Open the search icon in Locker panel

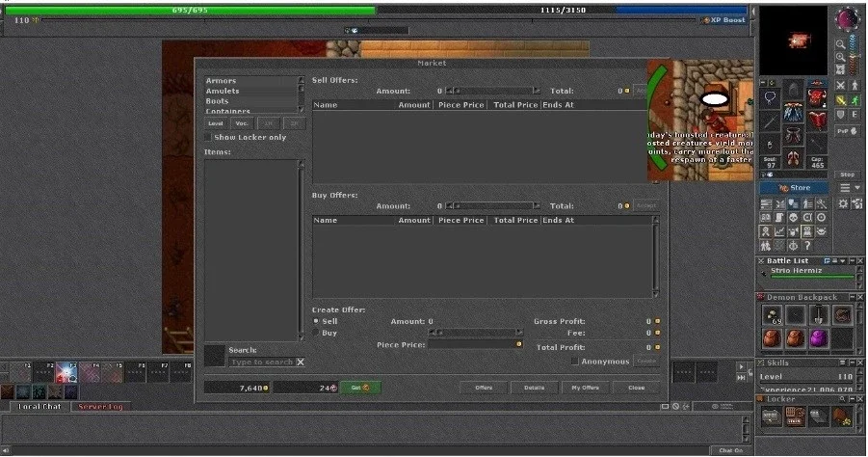(x=842, y=399)
